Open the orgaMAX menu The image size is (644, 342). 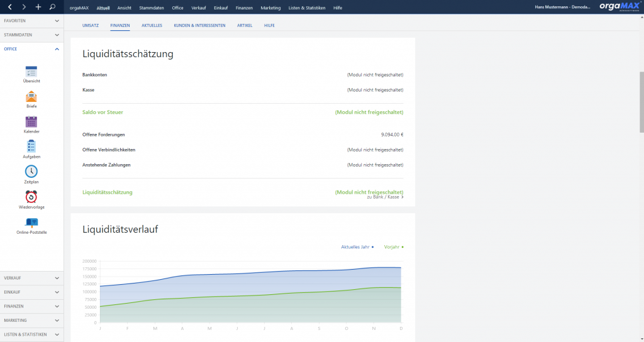(x=79, y=8)
